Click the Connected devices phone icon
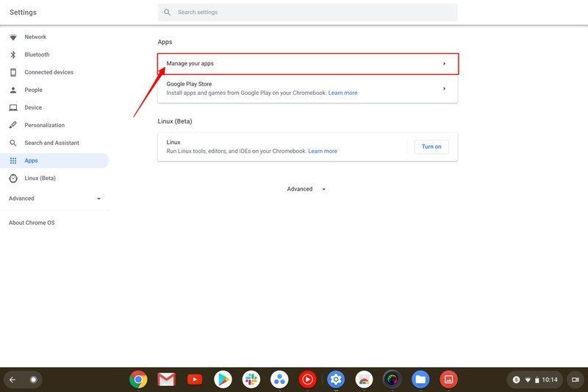This screenshot has width=588, height=392. point(13,72)
